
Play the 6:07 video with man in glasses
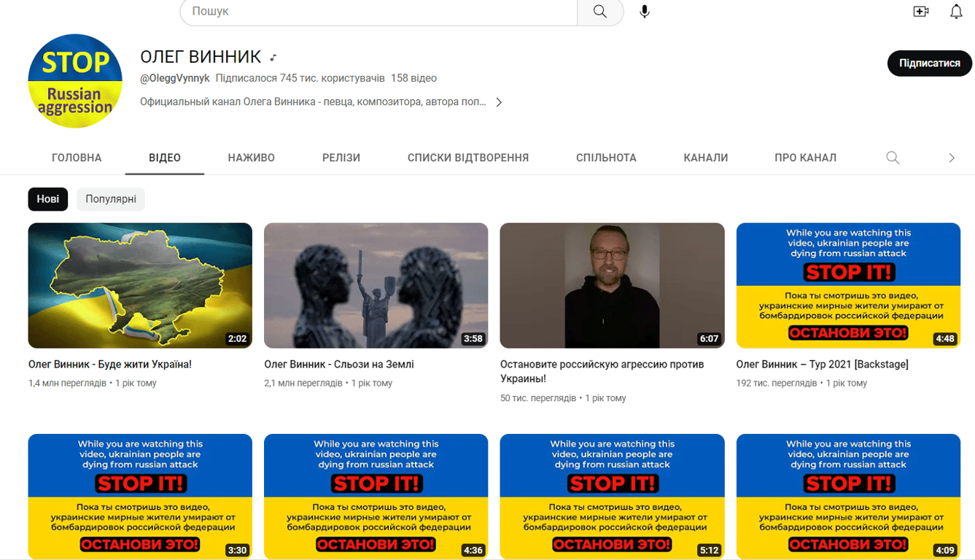point(613,286)
